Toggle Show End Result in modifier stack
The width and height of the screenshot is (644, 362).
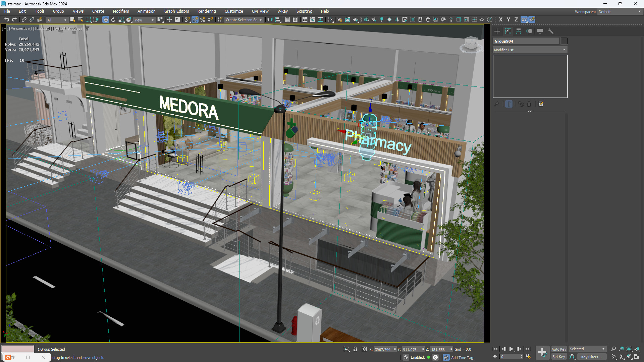click(x=509, y=104)
